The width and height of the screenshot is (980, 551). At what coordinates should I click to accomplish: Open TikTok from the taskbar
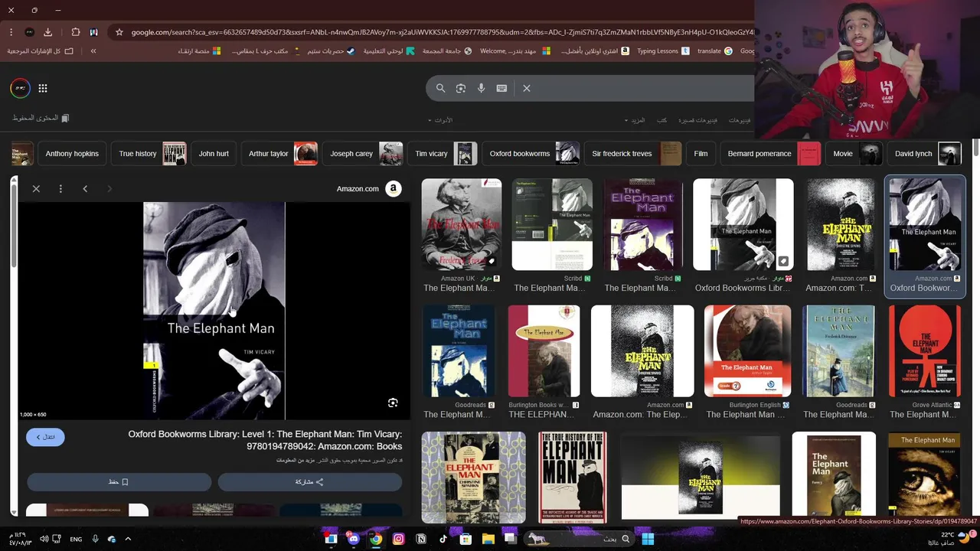[x=443, y=539]
